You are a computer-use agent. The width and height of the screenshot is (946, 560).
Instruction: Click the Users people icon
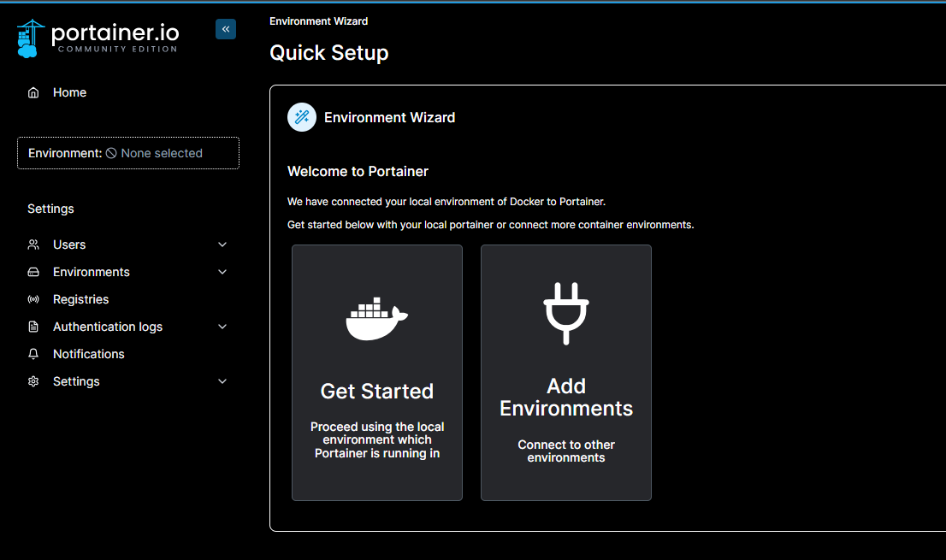pyautogui.click(x=33, y=245)
